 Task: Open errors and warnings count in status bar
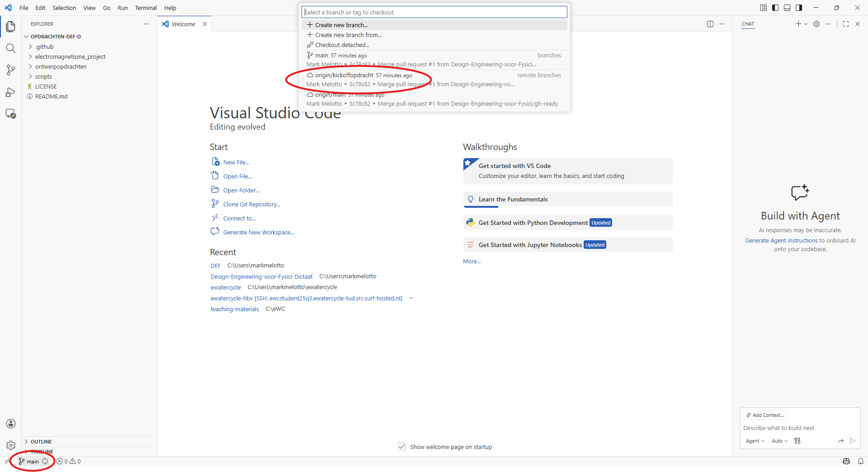pyautogui.click(x=69, y=461)
